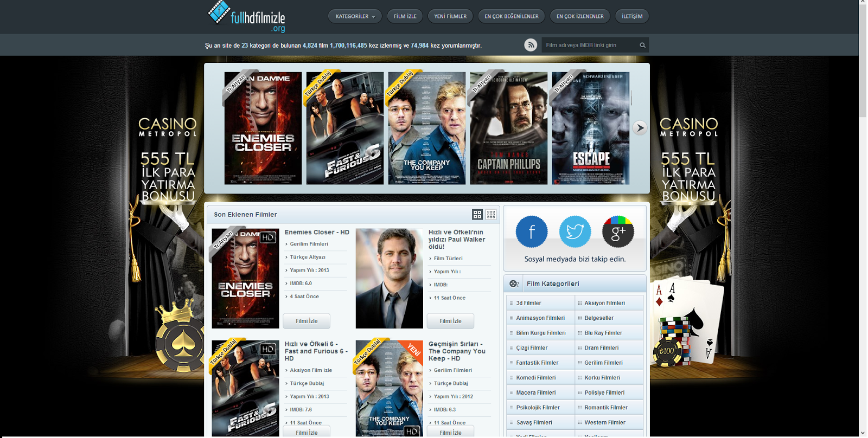This screenshot has height=438, width=868.
Task: Open The Company You Keep list thumbnail
Action: (389, 389)
